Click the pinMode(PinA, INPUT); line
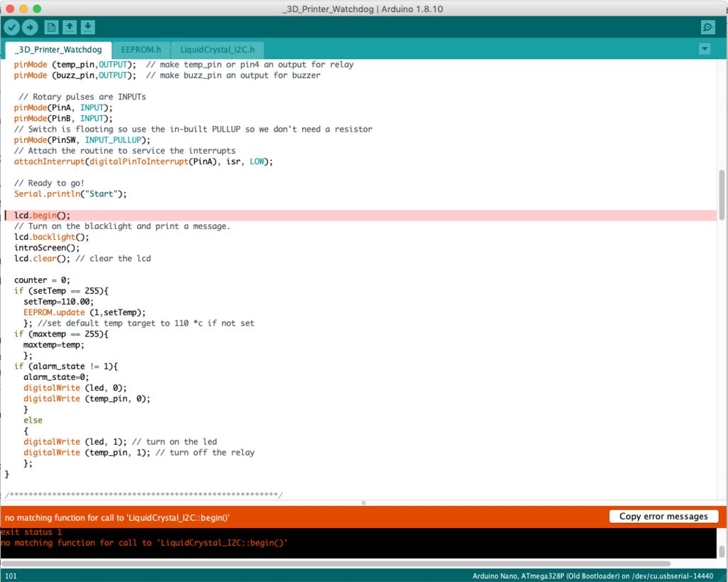 click(x=63, y=107)
